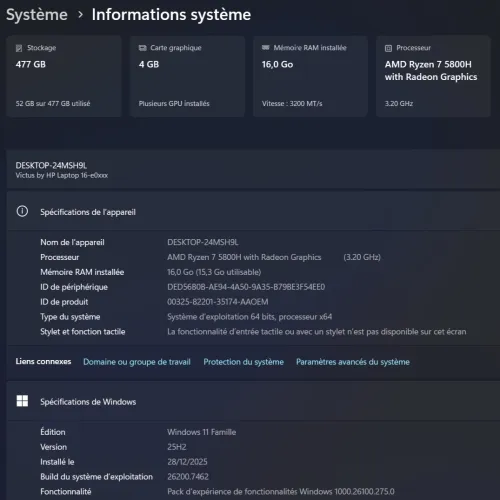Select the text '52 GB sur 477 GB utilisé'

point(53,104)
